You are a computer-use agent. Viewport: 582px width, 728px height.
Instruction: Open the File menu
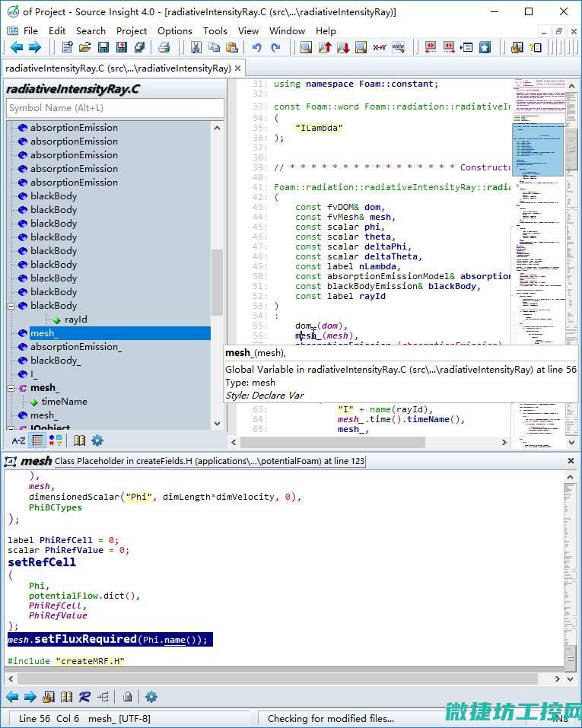pos(30,31)
